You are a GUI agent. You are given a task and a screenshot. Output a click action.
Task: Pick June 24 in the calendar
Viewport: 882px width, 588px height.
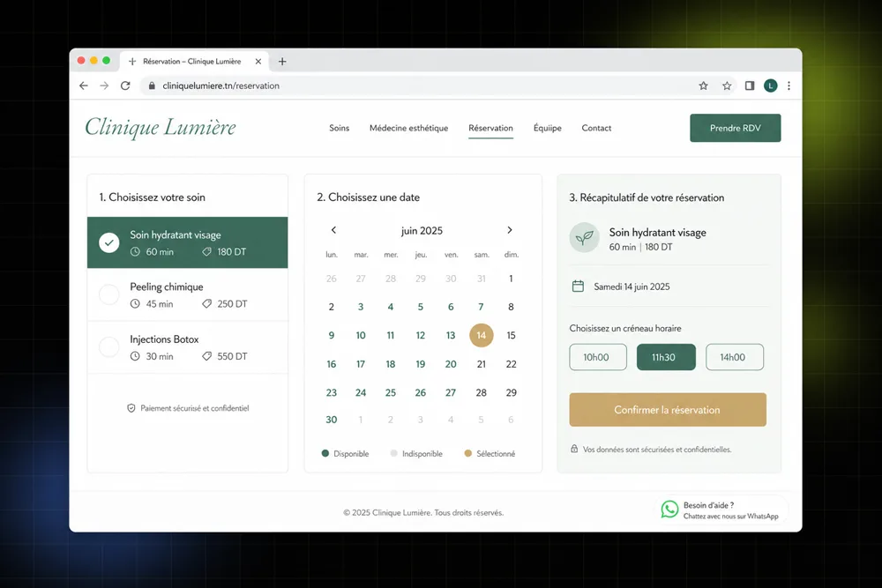361,392
